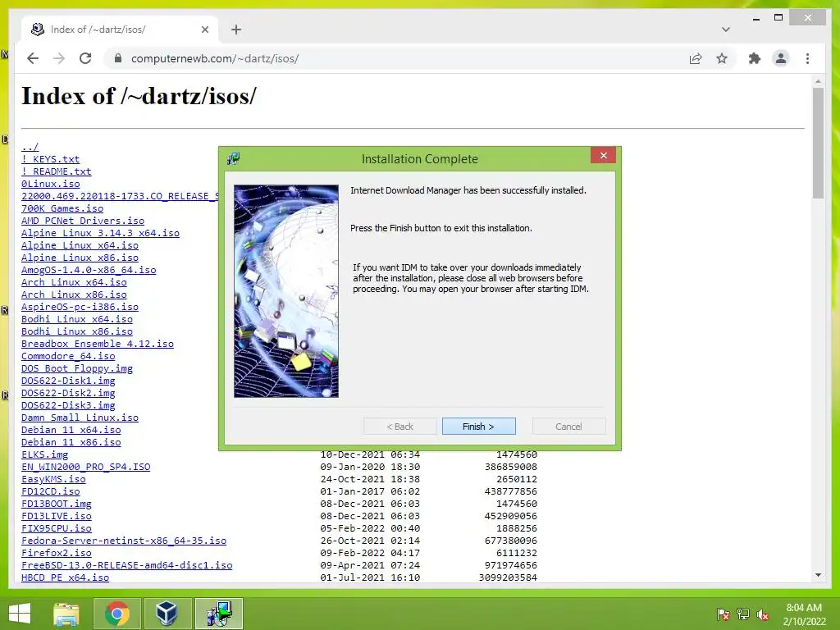Open the DOS622-Disk2.img link
840x630 pixels.
pyautogui.click(x=68, y=393)
